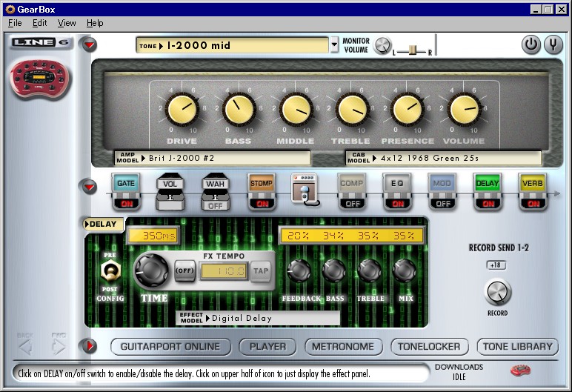This screenshot has width=572, height=392.
Task: Open the tuner fork icon
Action: pyautogui.click(x=553, y=44)
